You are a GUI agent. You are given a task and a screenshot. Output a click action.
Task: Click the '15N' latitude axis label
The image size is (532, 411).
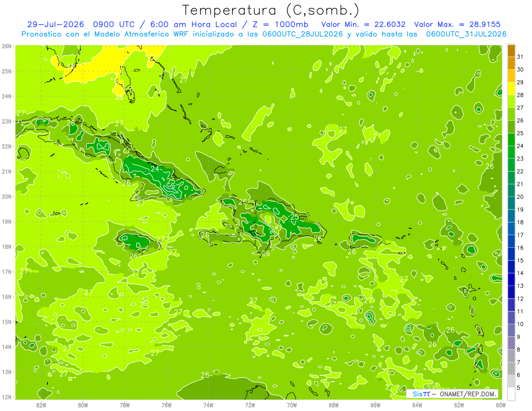[x=6, y=322]
